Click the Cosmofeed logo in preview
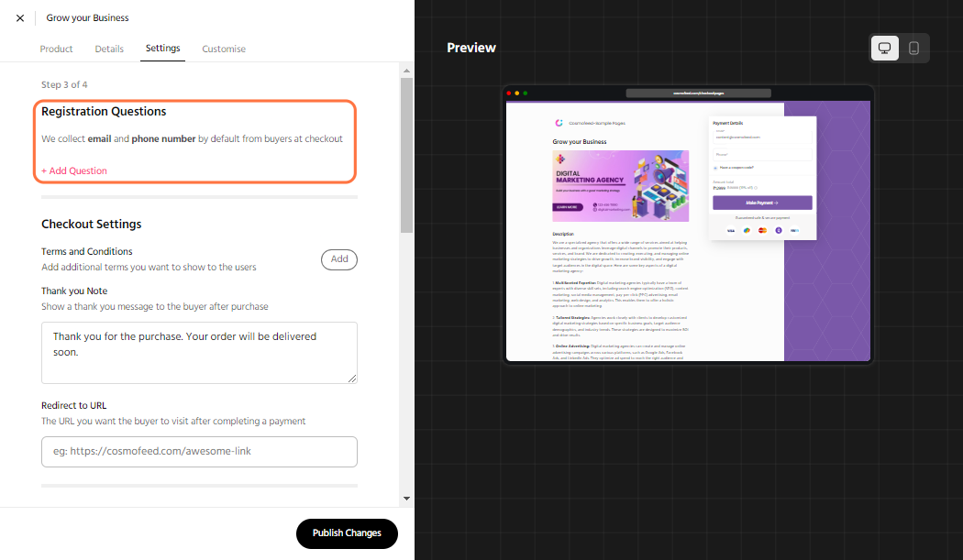The height and width of the screenshot is (560, 963). (x=559, y=123)
